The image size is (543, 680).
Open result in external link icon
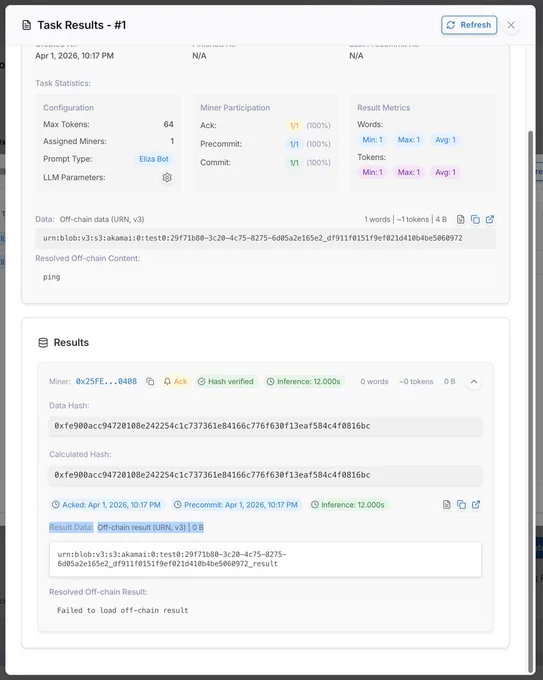(476, 505)
